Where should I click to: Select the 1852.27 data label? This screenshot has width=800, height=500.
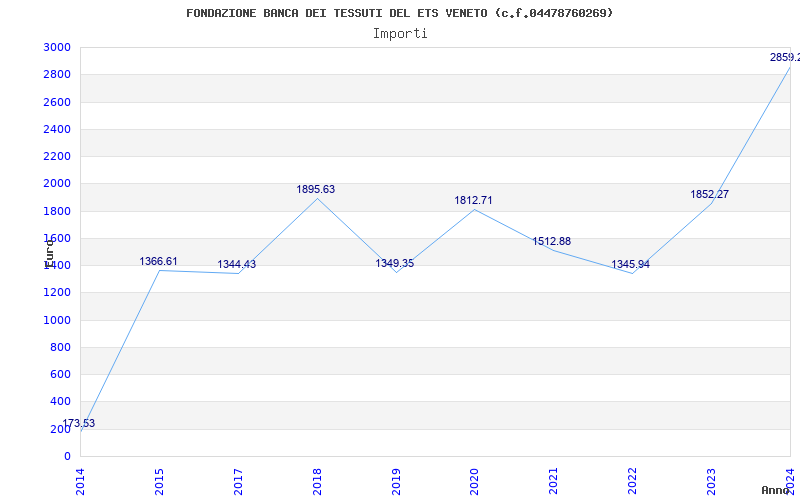(x=710, y=194)
